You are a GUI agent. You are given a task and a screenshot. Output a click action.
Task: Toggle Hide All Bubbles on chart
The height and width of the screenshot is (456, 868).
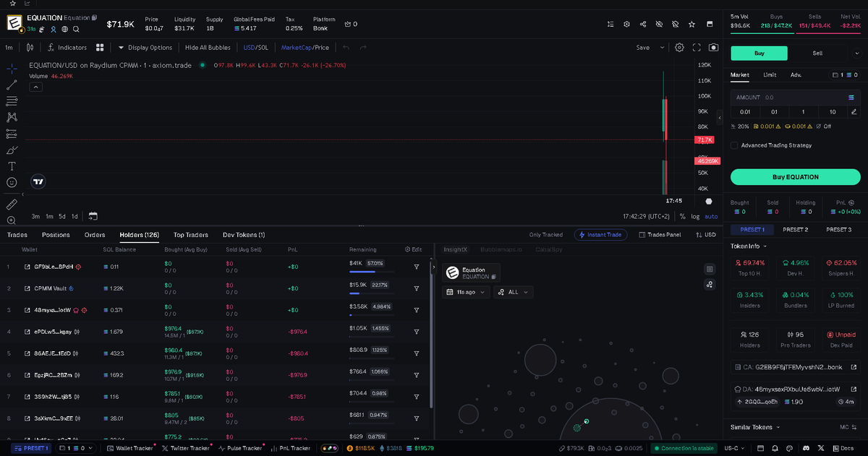tap(208, 48)
